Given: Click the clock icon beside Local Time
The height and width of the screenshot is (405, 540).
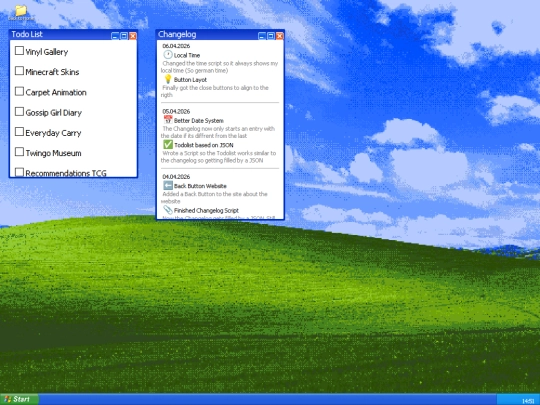Looking at the screenshot, I should click(x=167, y=55).
